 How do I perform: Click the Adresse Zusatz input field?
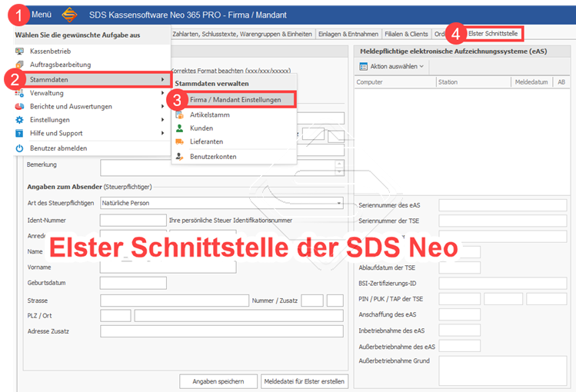coord(222,331)
